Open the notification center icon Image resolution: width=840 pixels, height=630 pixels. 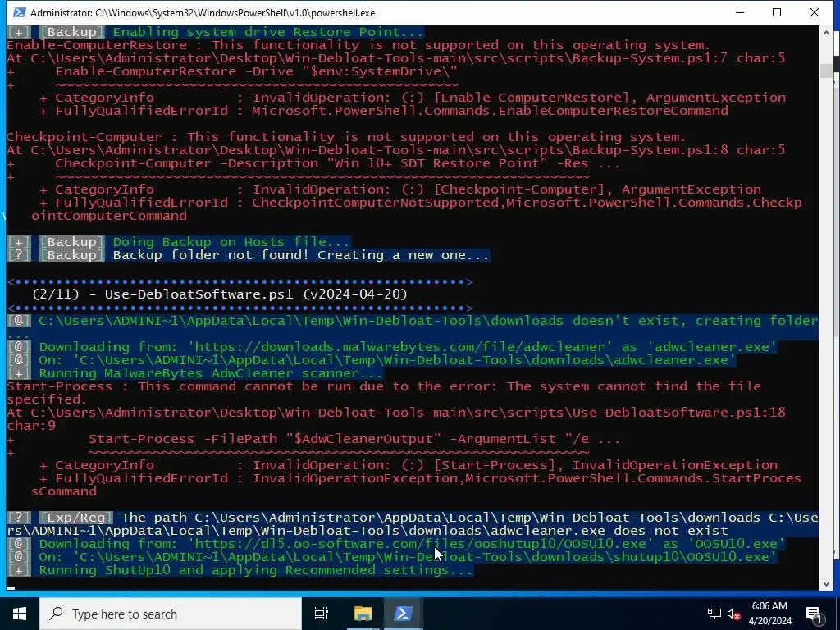tap(814, 614)
